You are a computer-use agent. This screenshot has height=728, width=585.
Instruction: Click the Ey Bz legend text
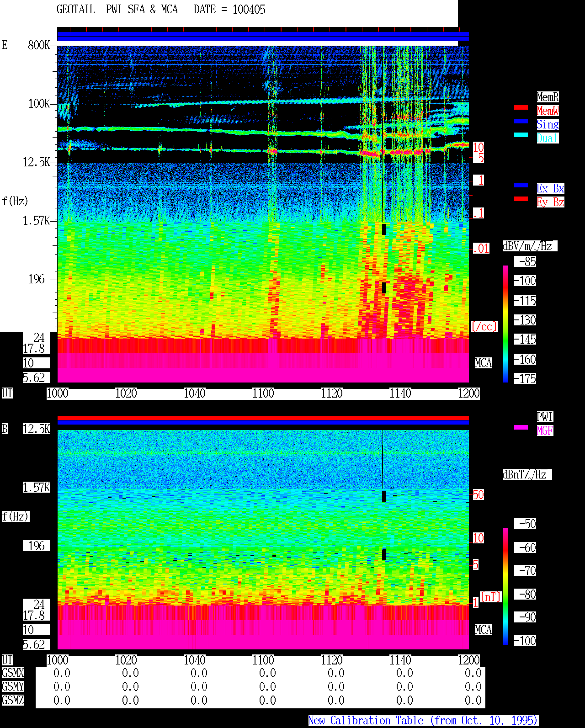(550, 202)
